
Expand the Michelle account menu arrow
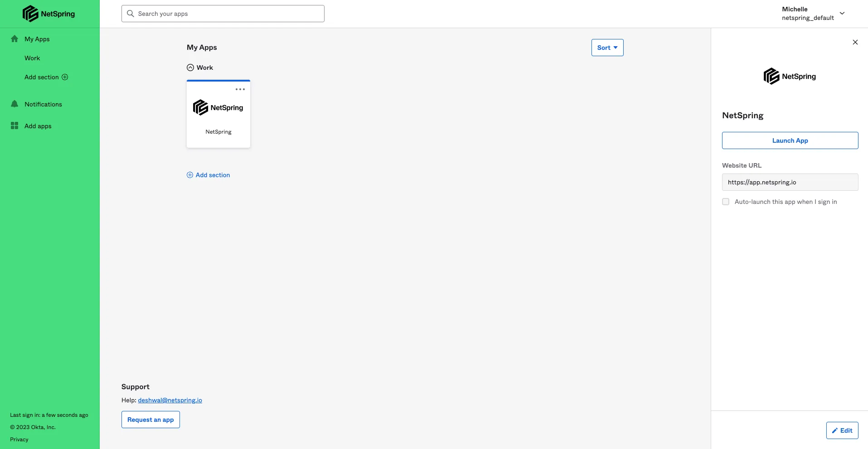pyautogui.click(x=842, y=13)
